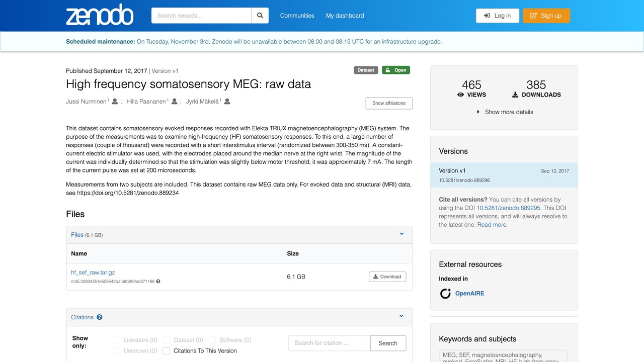Viewport: 644px width, 362px height.
Task: Toggle the Software (0) checkbox
Action: [x=212, y=340]
